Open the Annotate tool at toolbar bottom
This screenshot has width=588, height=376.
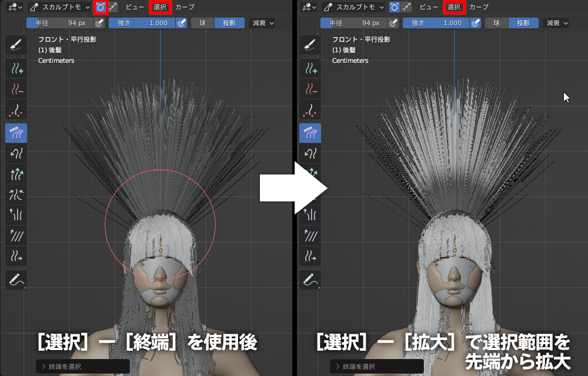(x=16, y=280)
